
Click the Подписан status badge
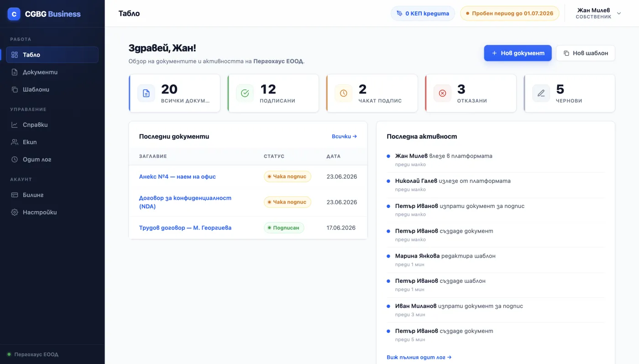284,228
